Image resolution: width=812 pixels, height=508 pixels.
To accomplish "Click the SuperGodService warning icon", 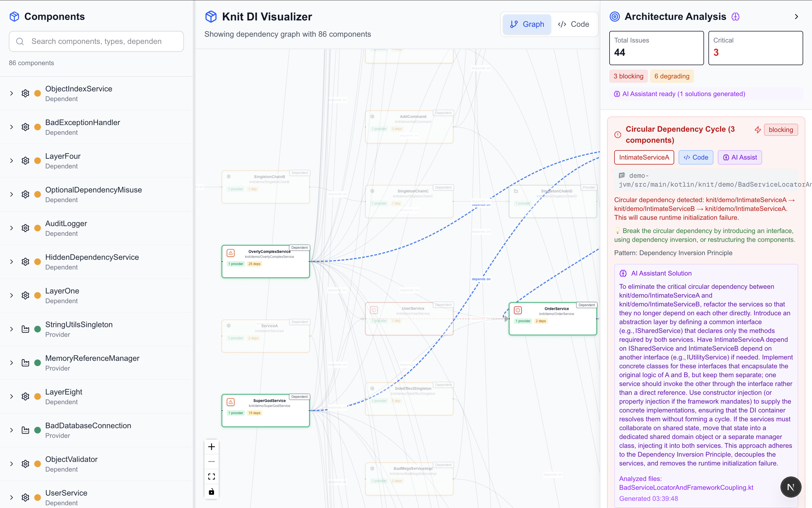I will point(231,402).
